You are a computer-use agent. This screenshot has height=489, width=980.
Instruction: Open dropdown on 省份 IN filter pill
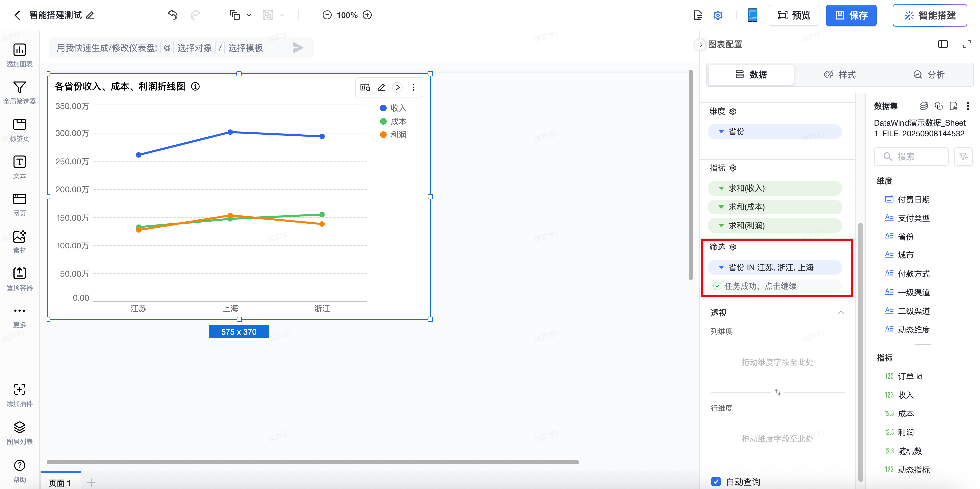click(x=721, y=268)
